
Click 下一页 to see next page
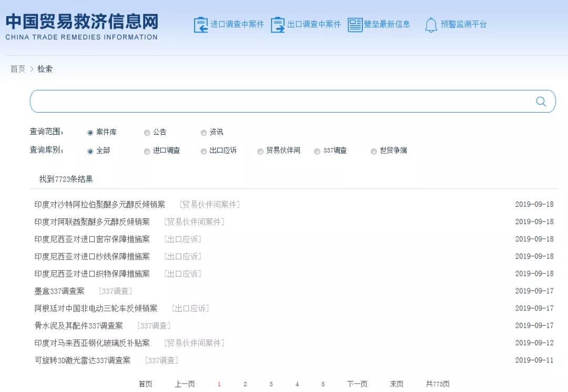click(x=358, y=384)
